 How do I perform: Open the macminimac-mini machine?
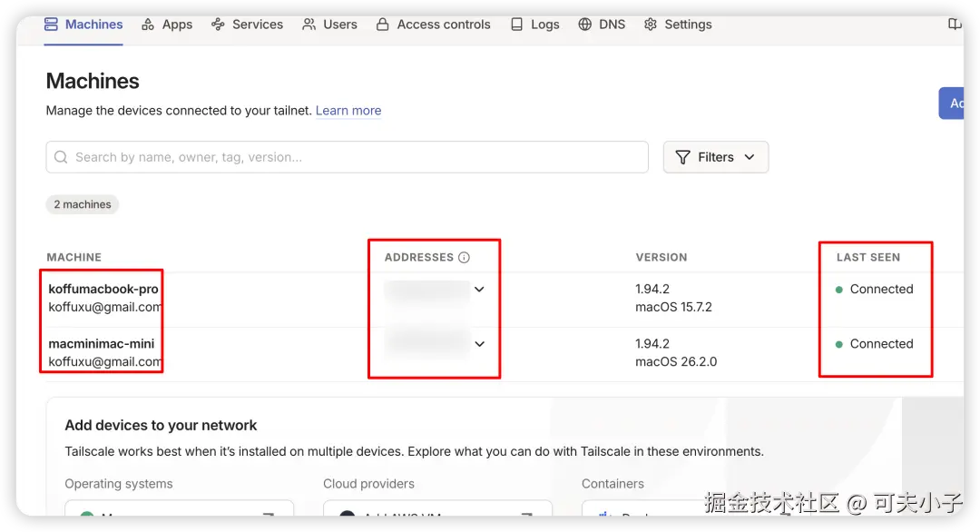point(102,344)
